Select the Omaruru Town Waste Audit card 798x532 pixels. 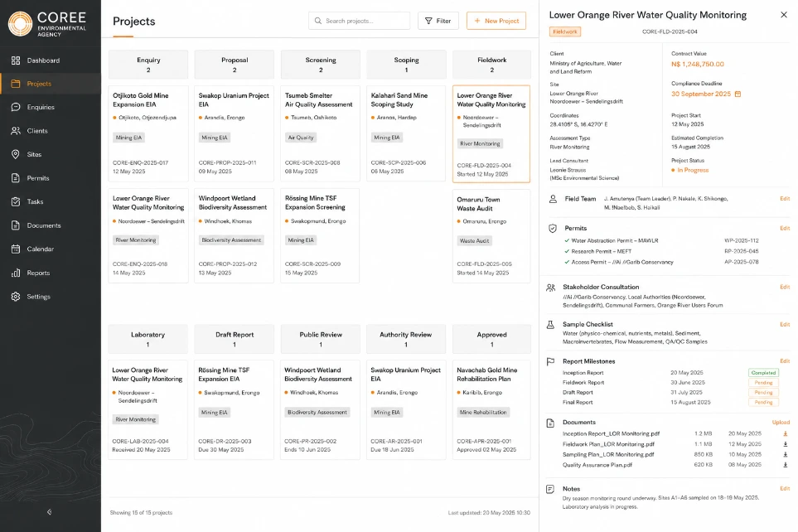(x=491, y=235)
